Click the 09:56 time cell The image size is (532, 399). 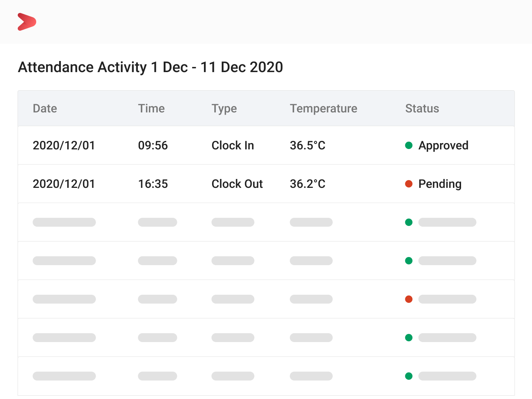click(153, 145)
